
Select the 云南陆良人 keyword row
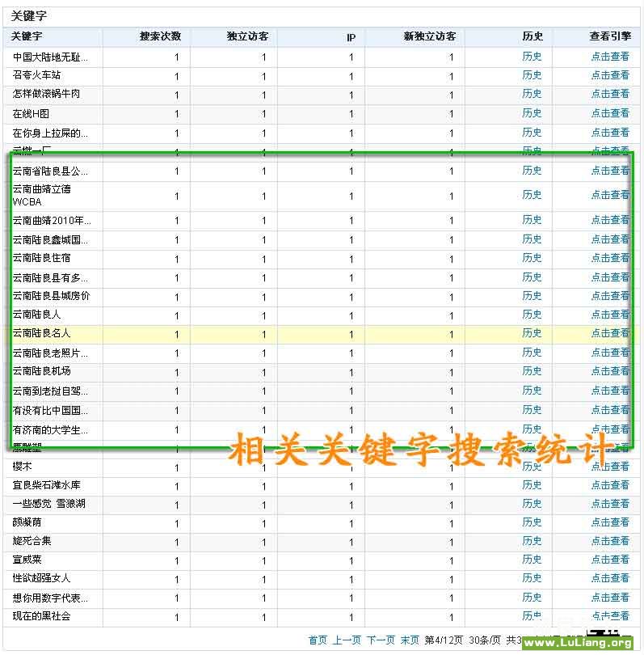[x=36, y=315]
